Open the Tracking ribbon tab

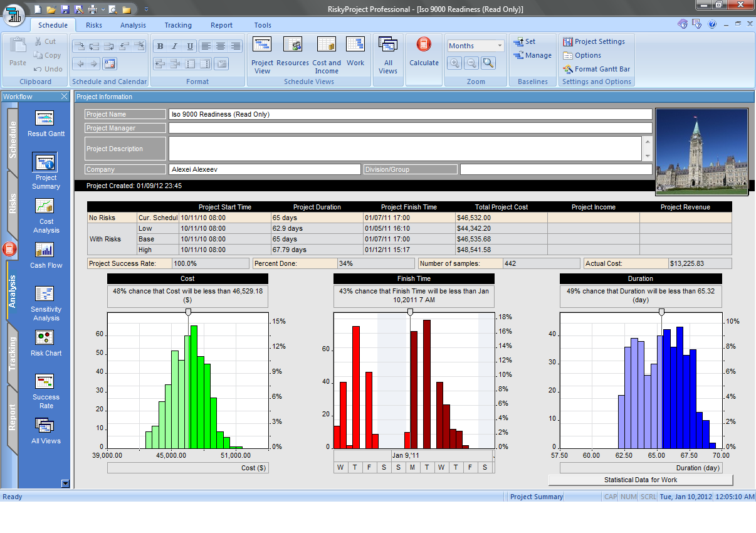point(178,25)
